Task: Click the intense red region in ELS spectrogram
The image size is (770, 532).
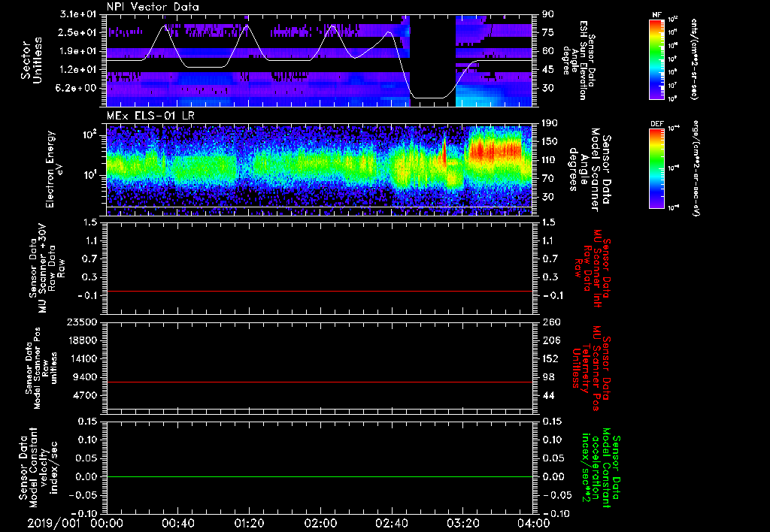Action: point(495,149)
